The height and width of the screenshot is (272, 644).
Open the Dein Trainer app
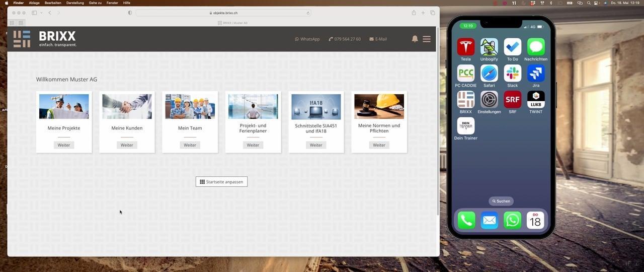(x=466, y=126)
